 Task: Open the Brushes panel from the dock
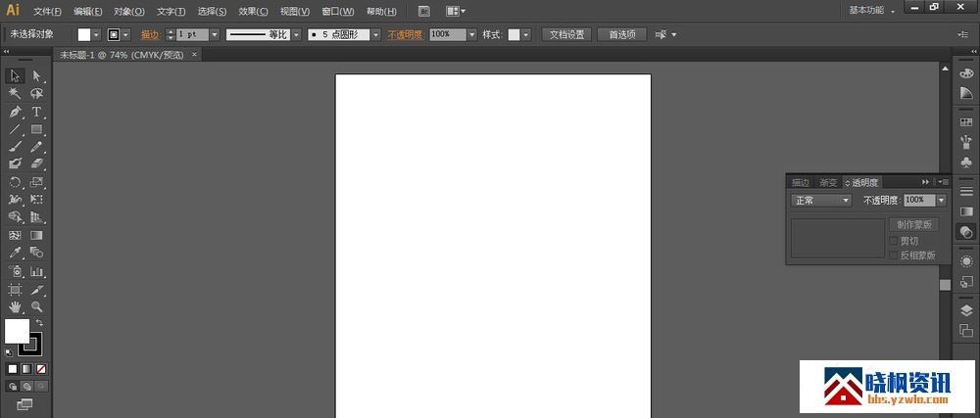click(966, 141)
